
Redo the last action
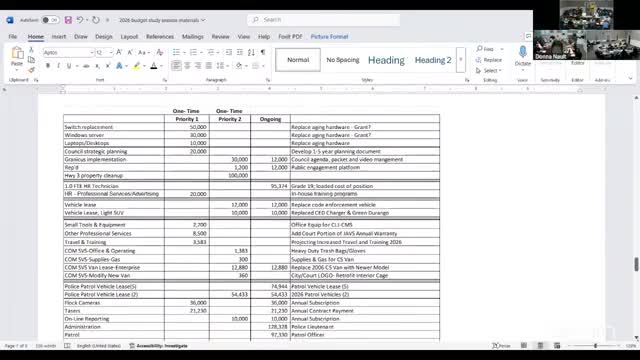(96, 20)
